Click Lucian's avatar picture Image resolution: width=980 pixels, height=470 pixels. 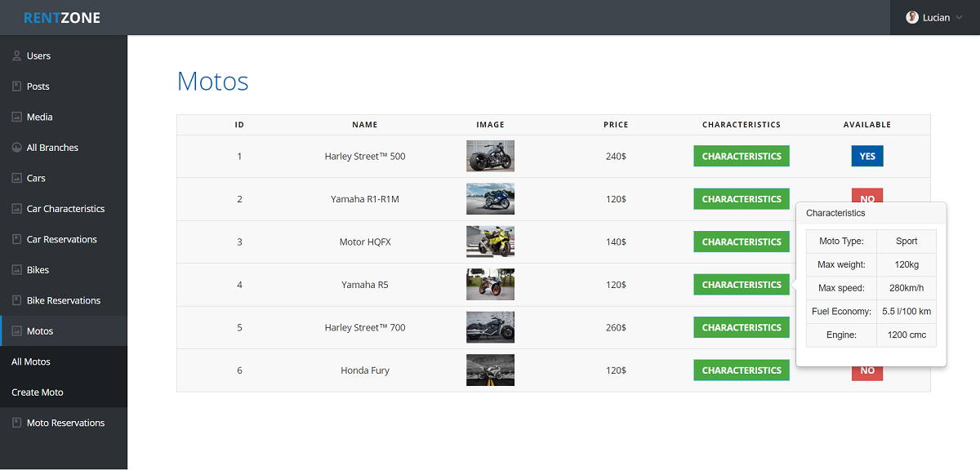(x=912, y=17)
